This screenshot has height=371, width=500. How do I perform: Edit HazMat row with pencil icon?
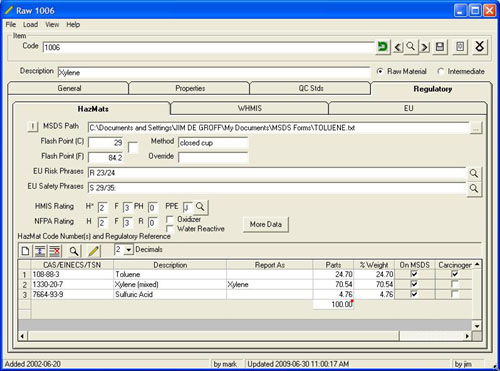(94, 251)
